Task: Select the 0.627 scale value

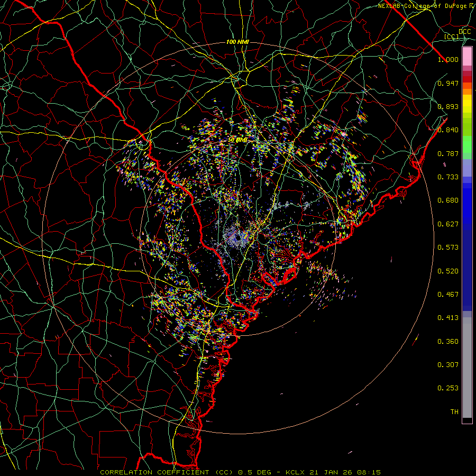Action: 448,224
